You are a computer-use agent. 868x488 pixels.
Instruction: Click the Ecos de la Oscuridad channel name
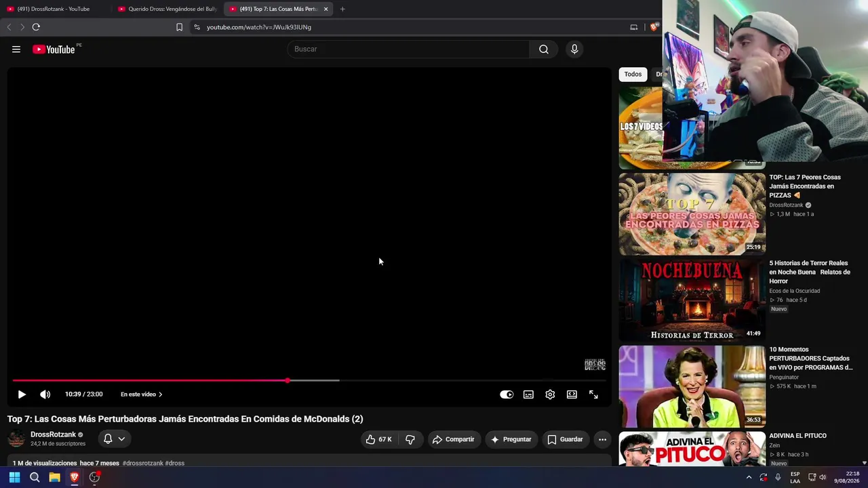click(795, 291)
